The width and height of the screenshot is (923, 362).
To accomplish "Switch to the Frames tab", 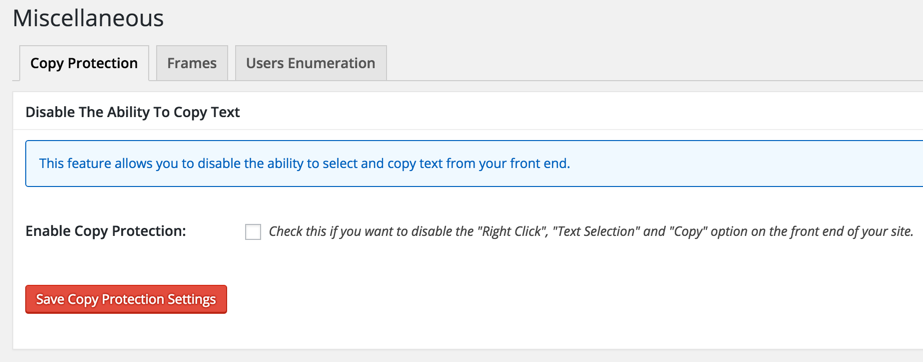I will (x=192, y=63).
